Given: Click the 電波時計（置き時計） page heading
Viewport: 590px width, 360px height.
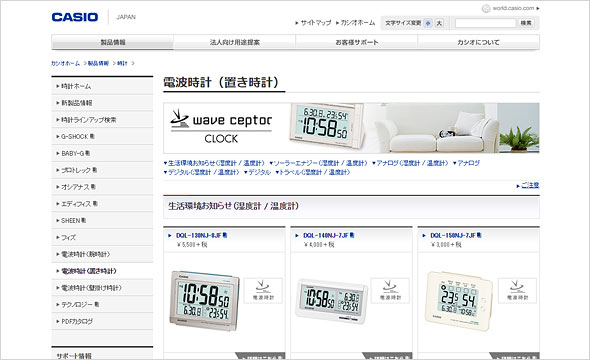Looking at the screenshot, I should point(222,82).
